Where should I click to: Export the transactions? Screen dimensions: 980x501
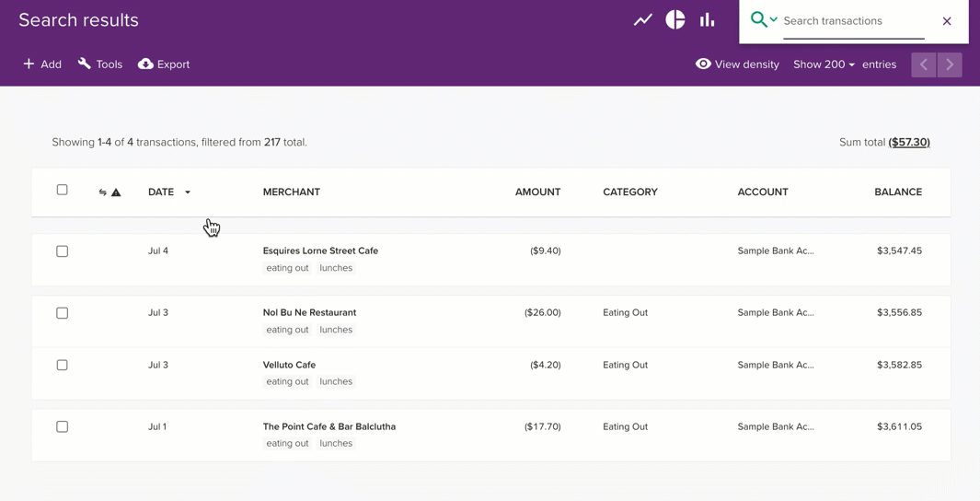[x=164, y=64]
